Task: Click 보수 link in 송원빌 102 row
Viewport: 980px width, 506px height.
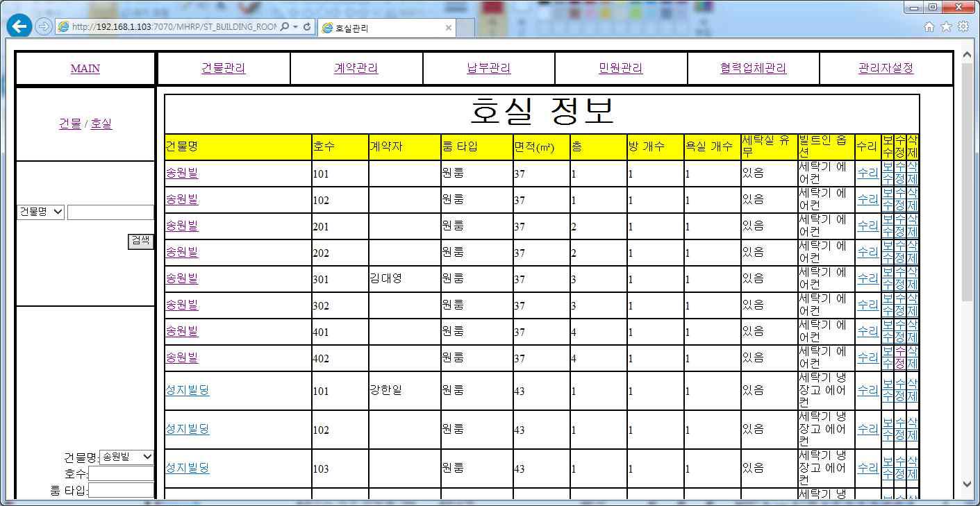Action: click(888, 200)
